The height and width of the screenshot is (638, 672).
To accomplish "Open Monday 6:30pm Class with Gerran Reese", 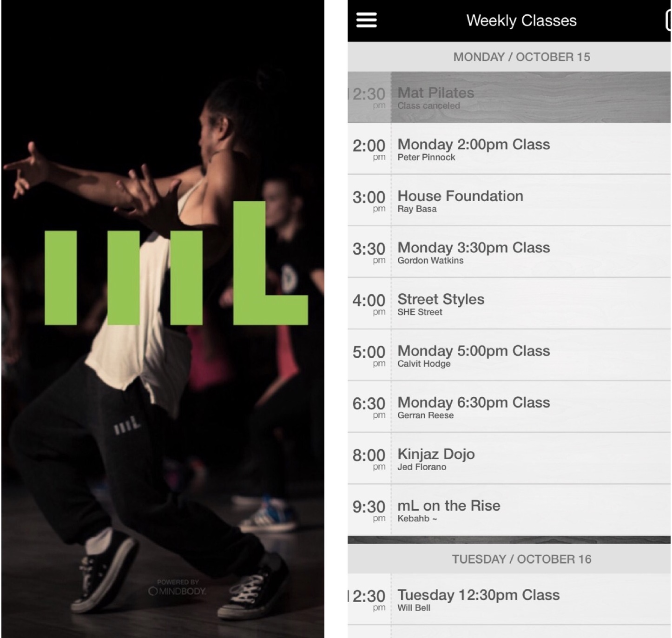I will [x=509, y=407].
